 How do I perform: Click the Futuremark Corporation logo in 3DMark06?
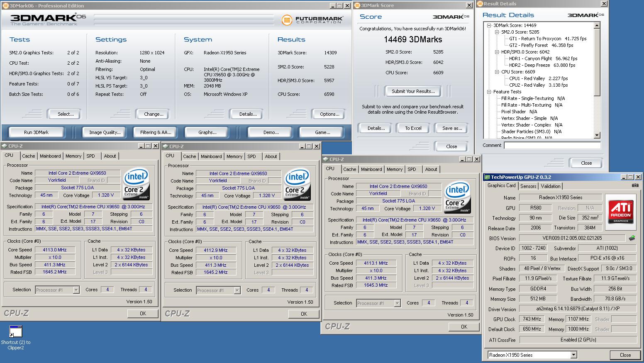click(312, 19)
